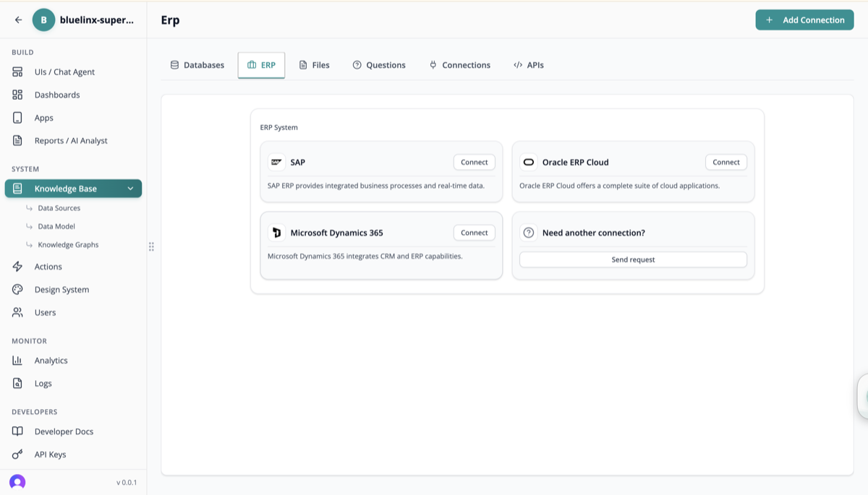
Task: Click the Databases tab cylinder icon
Action: point(174,65)
